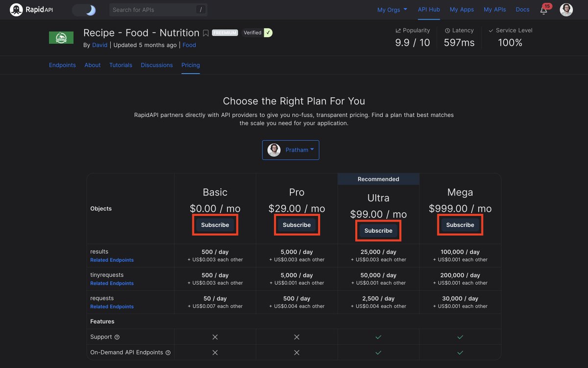Image resolution: width=588 pixels, height=368 pixels.
Task: Open the Docs link
Action: pos(522,9)
